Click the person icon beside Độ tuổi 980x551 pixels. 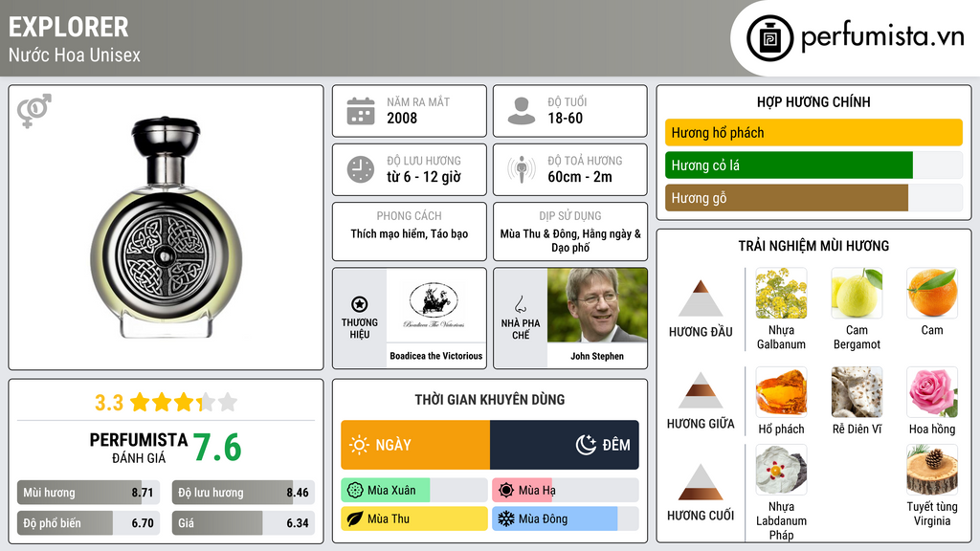point(522,111)
